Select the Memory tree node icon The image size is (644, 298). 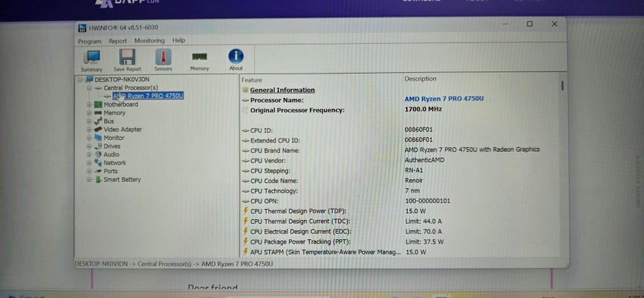pos(98,113)
